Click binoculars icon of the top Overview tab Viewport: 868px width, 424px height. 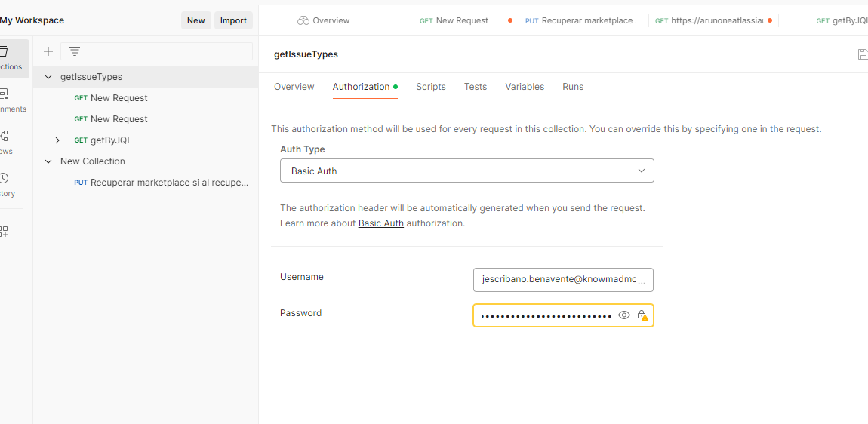[x=303, y=20]
